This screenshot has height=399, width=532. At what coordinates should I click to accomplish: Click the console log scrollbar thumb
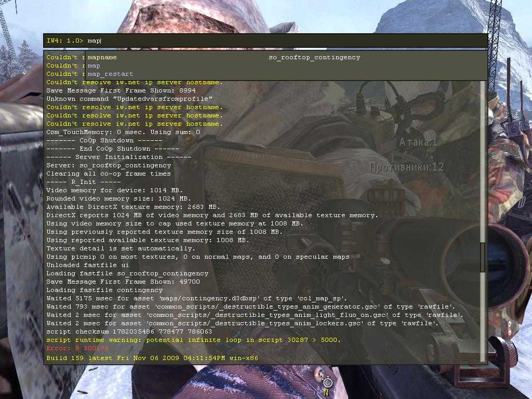click(x=483, y=257)
